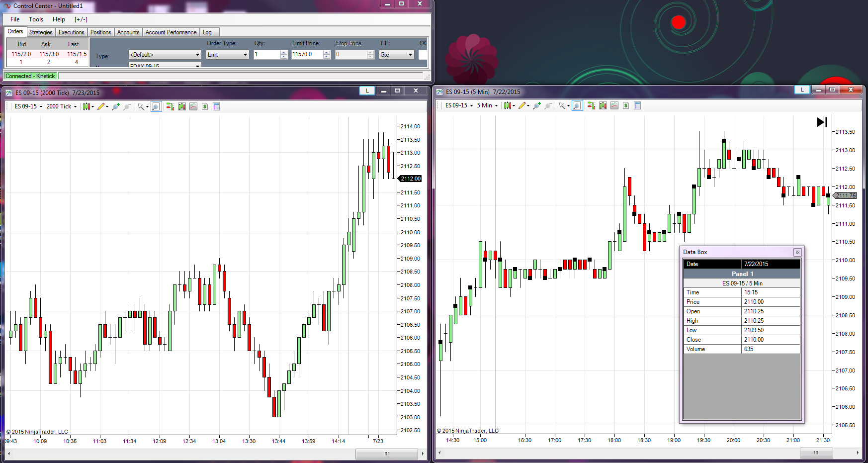Toggle data box magnifier icon in 2000 Tick chart

[x=156, y=106]
